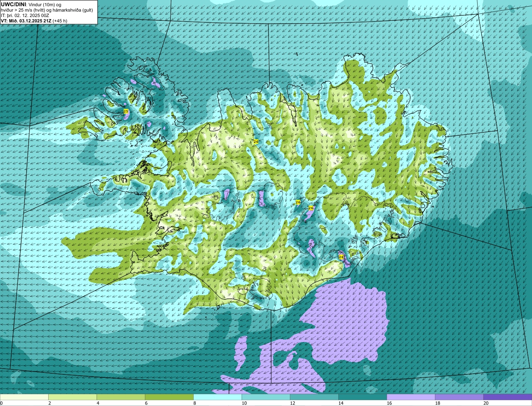
Task: Click the pale yellow 0–2 m/s legend swatch
Action: tap(24, 397)
